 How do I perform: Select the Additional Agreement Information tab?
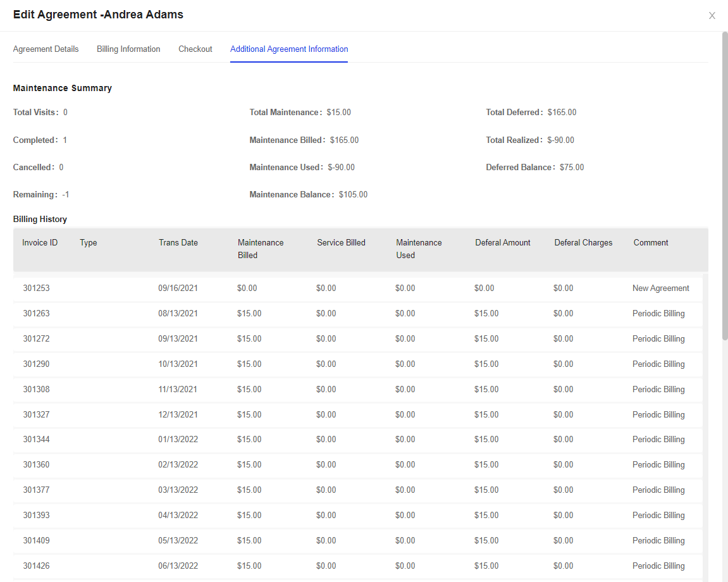pyautogui.click(x=289, y=49)
